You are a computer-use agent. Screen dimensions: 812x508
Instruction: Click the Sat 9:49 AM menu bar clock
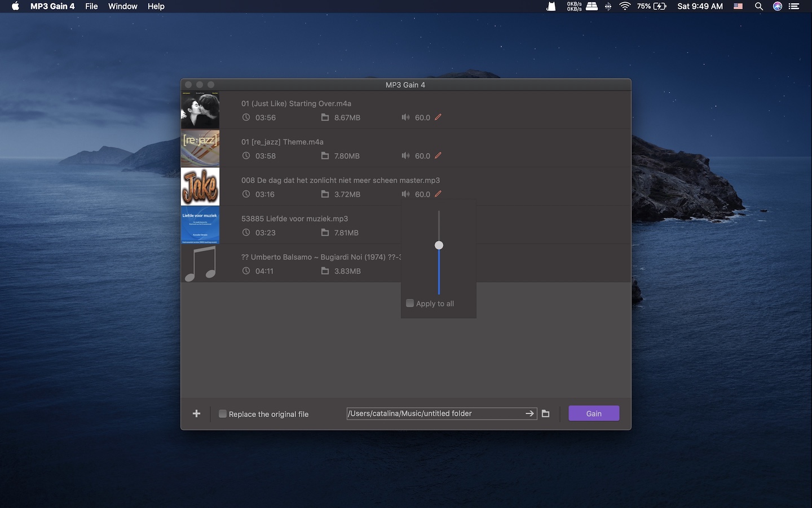pyautogui.click(x=700, y=6)
